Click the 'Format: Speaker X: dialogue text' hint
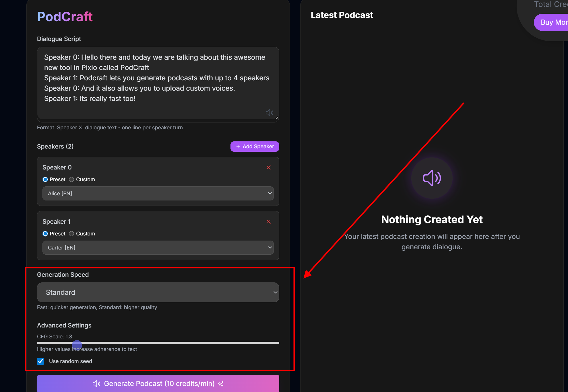This screenshot has width=568, height=392. (110, 128)
